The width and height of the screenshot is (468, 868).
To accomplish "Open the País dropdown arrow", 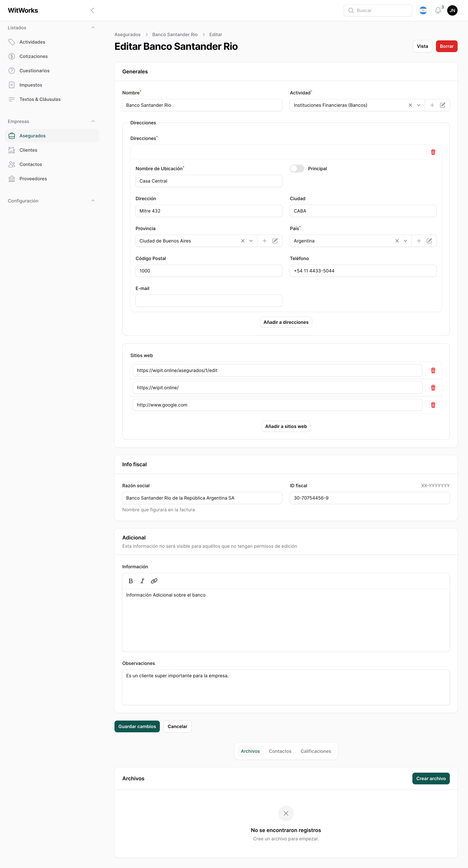I will (405, 241).
